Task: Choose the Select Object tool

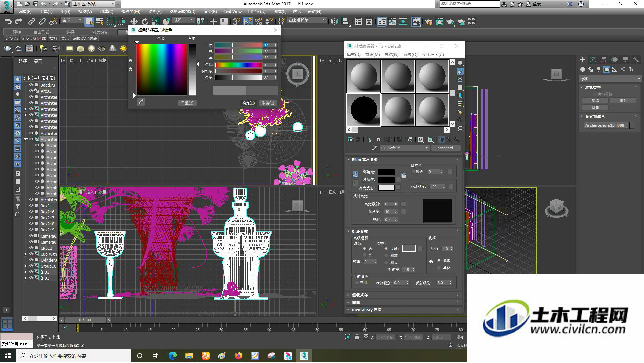Action: tap(89, 22)
